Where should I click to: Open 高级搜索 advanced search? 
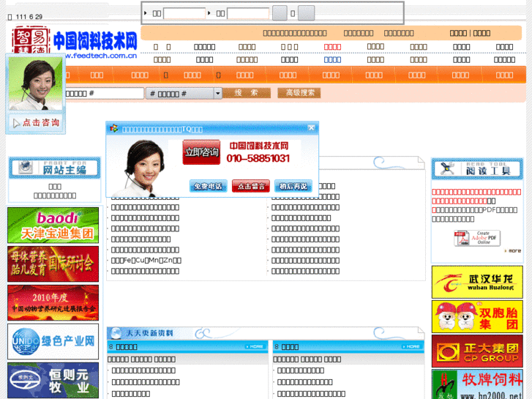coord(299,93)
